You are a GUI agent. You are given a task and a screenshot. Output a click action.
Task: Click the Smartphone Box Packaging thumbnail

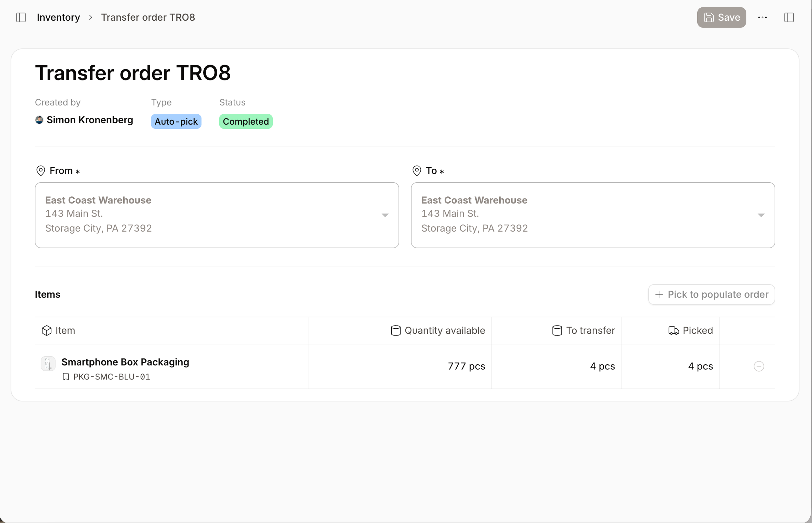pyautogui.click(x=48, y=364)
